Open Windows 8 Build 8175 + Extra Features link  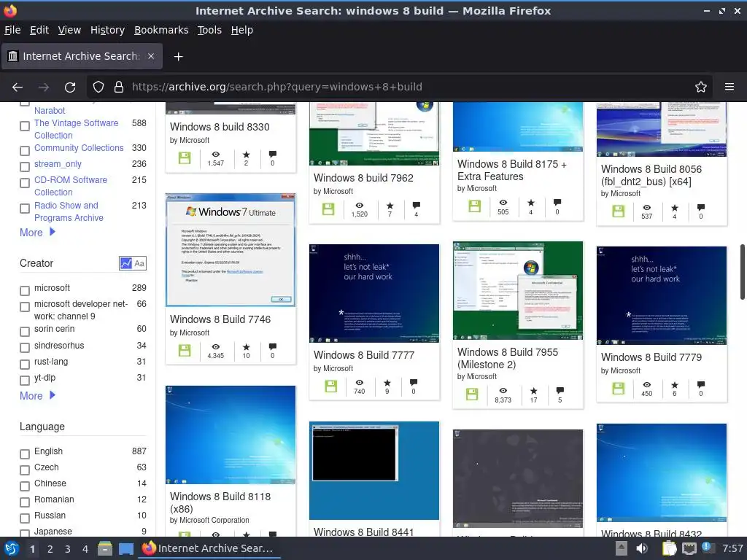click(x=511, y=170)
